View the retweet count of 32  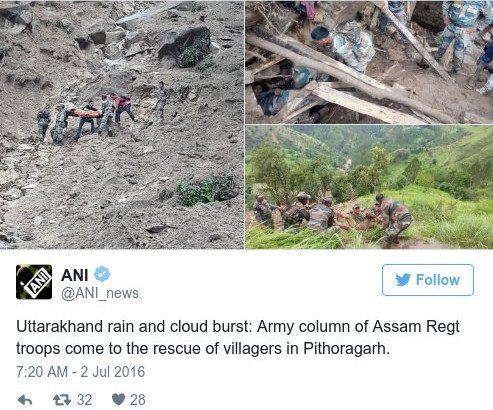[85, 400]
